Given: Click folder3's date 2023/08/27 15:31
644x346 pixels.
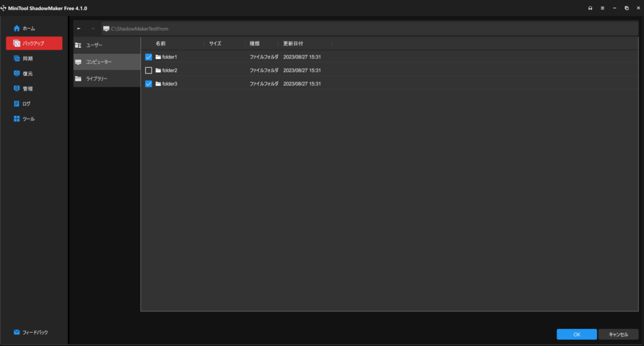Looking at the screenshot, I should click(x=302, y=84).
